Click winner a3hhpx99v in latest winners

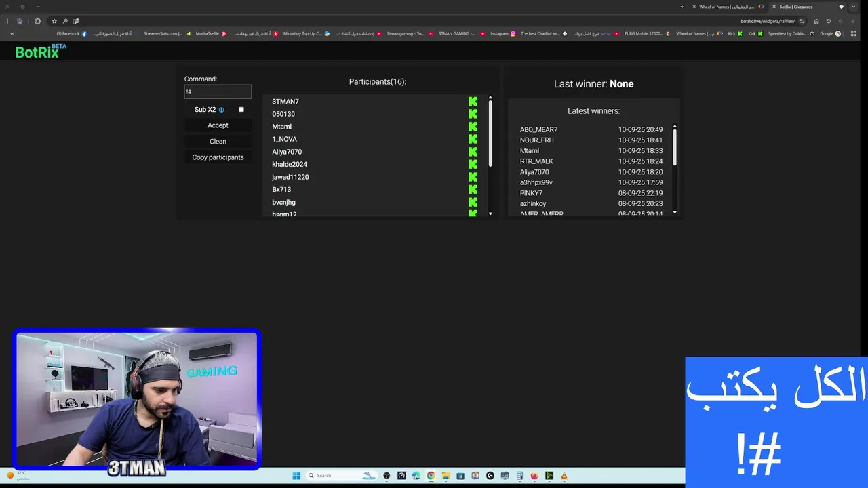tap(536, 182)
